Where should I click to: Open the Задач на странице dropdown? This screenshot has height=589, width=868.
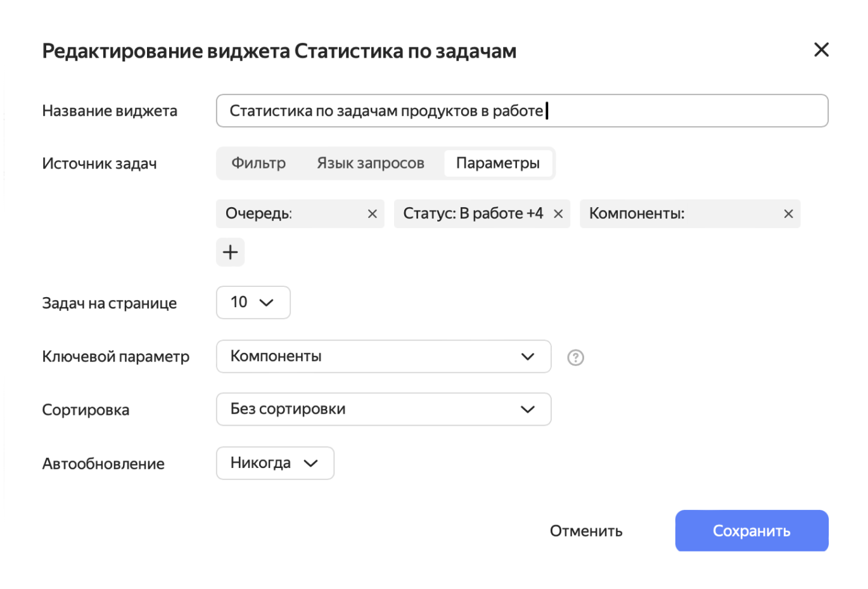[x=253, y=302]
